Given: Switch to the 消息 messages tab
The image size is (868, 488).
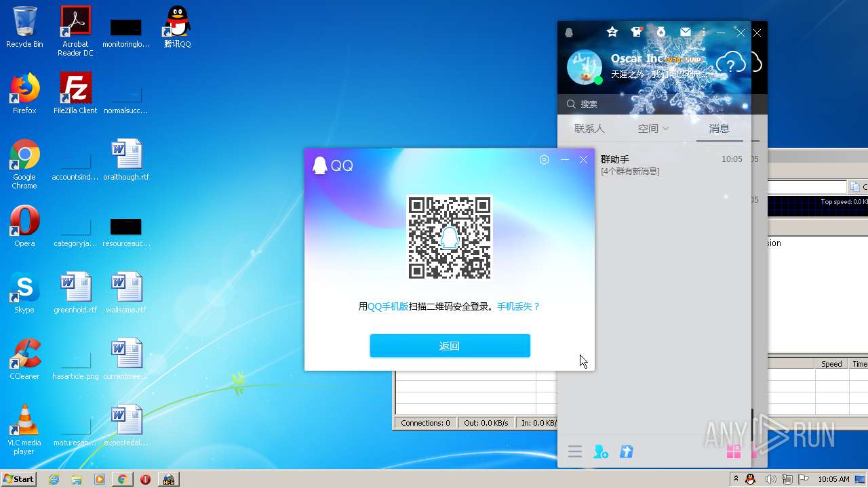Looking at the screenshot, I should 719,128.
